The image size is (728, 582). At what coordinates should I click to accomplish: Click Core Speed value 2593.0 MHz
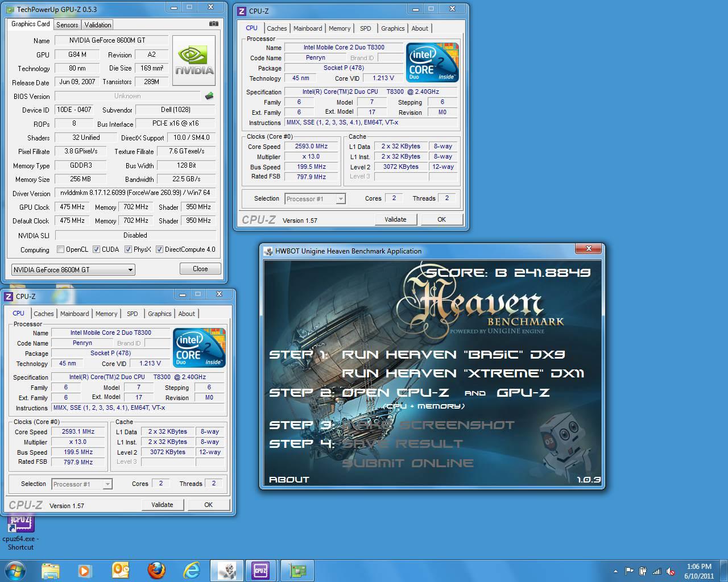click(311, 147)
